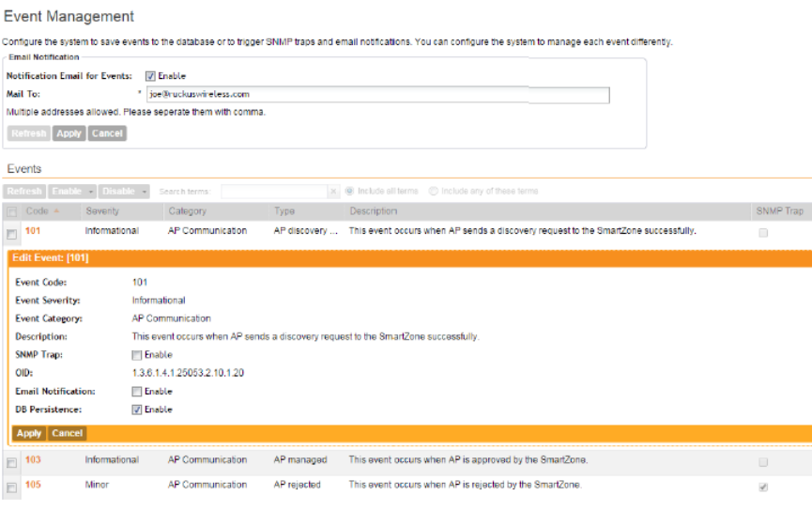Sort by the Category column header
The width and height of the screenshot is (812, 511).
coord(188,211)
